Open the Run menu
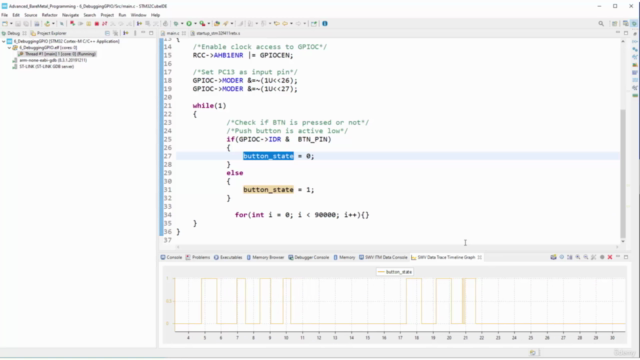This screenshot has width=640, height=360. coord(122,15)
